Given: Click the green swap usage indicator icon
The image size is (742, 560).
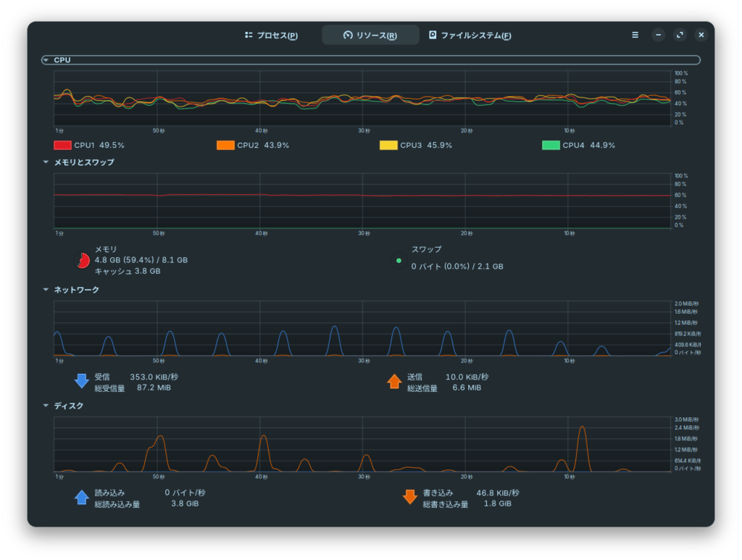Looking at the screenshot, I should (x=398, y=260).
